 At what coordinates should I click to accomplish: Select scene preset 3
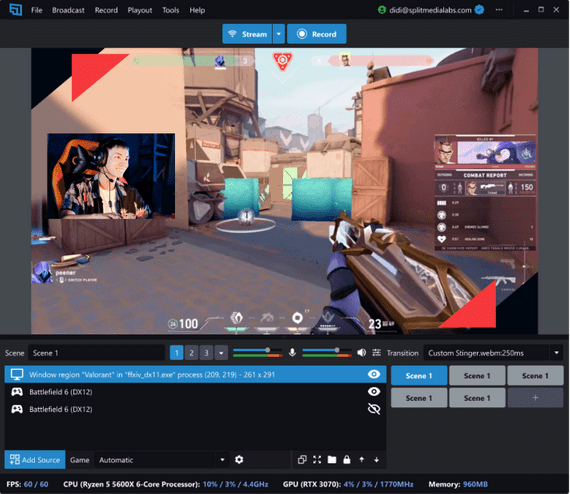(x=206, y=353)
